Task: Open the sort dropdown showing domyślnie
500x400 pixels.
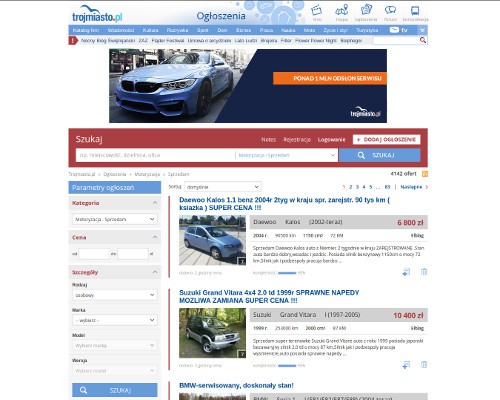Action: (x=223, y=187)
